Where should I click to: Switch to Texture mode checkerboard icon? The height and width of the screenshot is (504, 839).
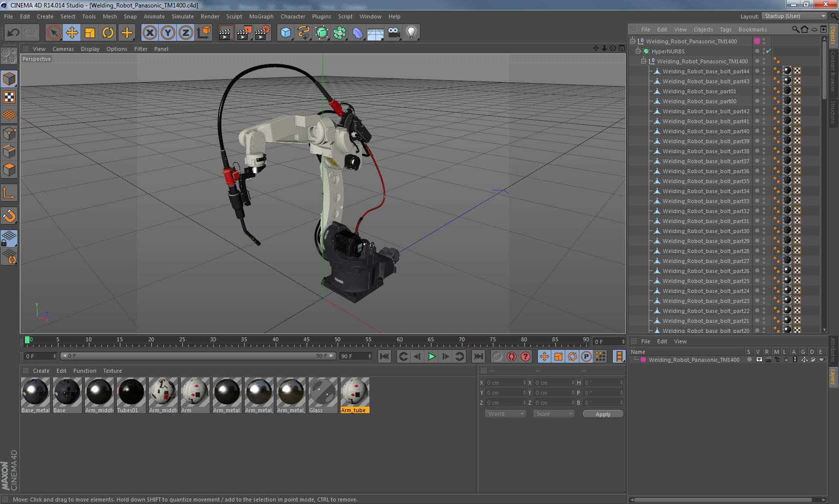coord(9,97)
